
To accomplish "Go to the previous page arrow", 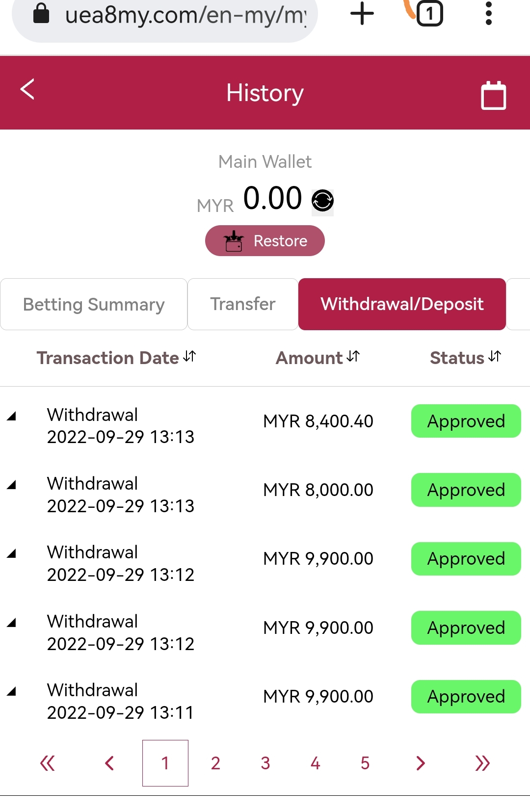I will [x=109, y=763].
